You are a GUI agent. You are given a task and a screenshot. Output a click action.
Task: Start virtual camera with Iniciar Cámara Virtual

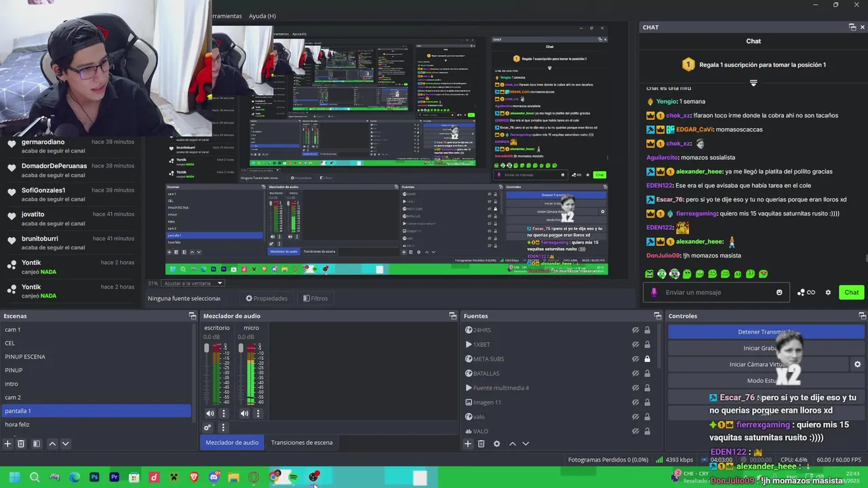(759, 365)
